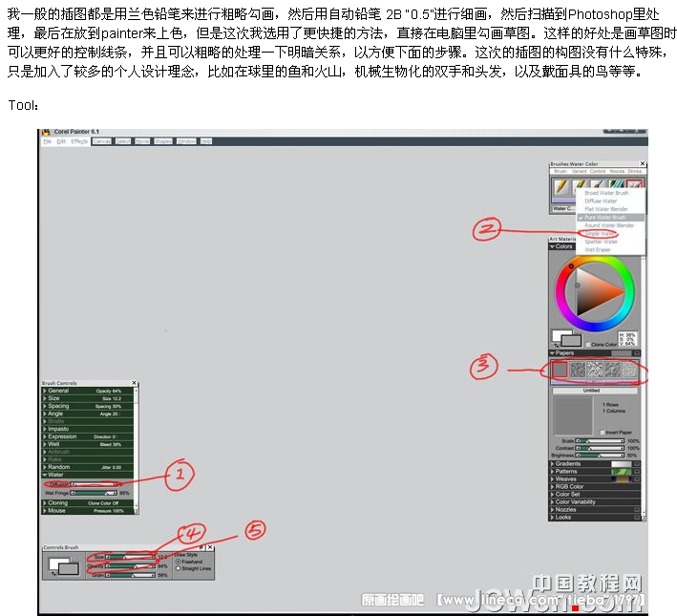
Task: Select the second paper texture thumbnail
Action: [578, 370]
